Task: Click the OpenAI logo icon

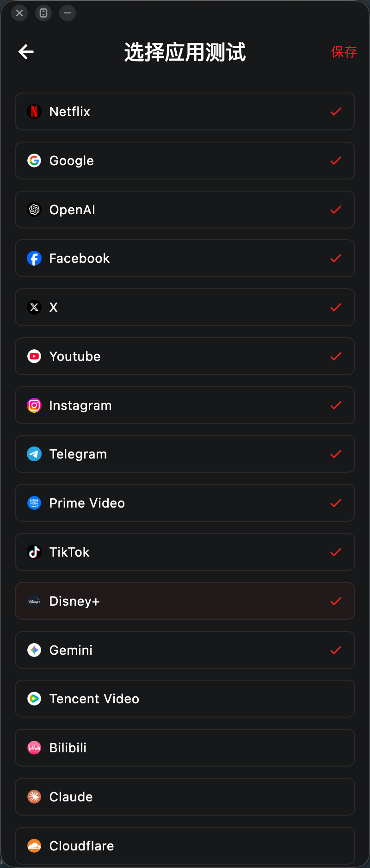Action: click(x=34, y=210)
